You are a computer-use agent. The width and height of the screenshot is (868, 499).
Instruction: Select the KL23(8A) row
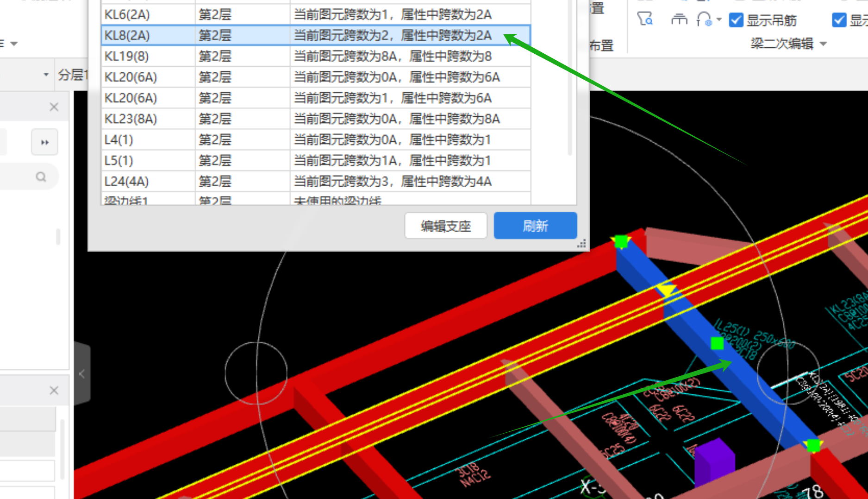[x=316, y=119]
